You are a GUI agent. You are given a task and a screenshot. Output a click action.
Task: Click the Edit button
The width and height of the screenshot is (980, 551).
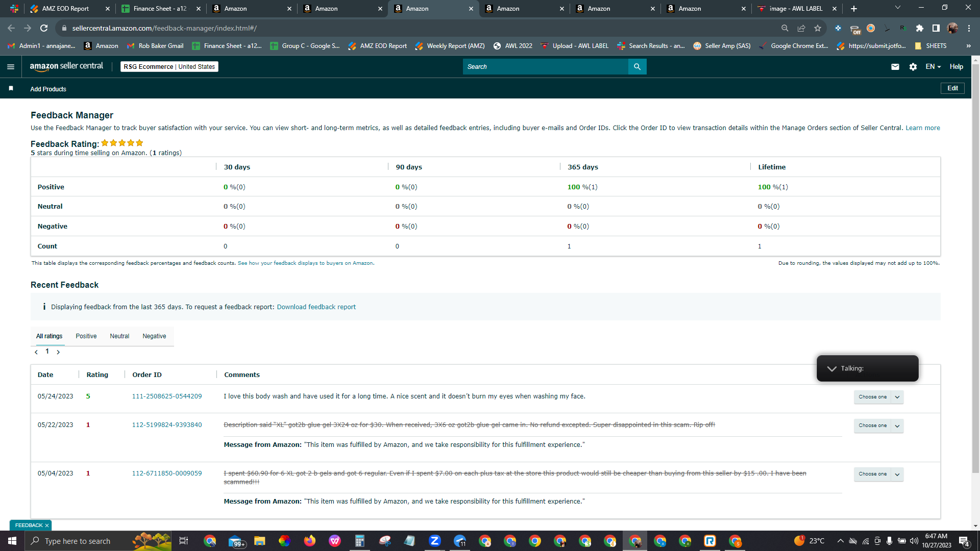coord(952,88)
